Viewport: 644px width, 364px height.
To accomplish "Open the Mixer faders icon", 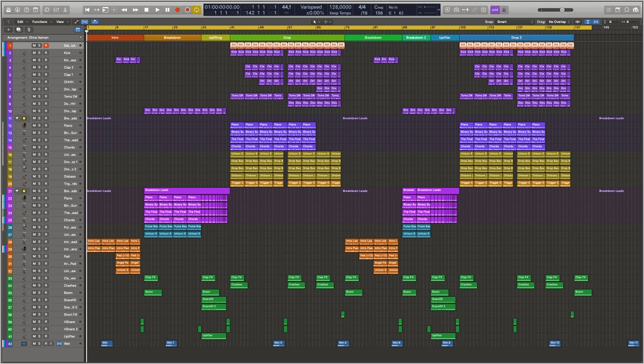I will [56, 10].
